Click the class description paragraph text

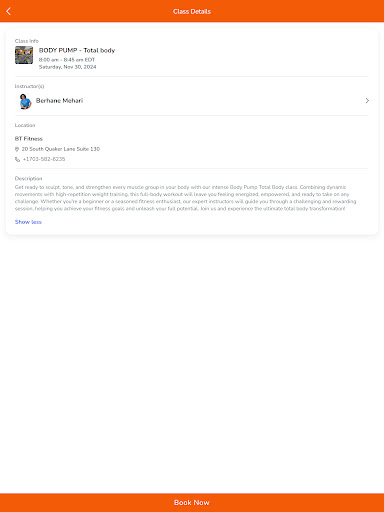[186, 198]
